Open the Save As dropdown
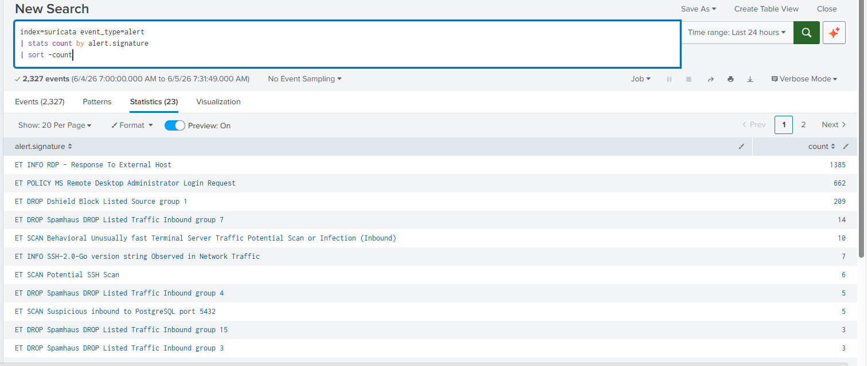This screenshot has height=366, width=868. pos(698,9)
